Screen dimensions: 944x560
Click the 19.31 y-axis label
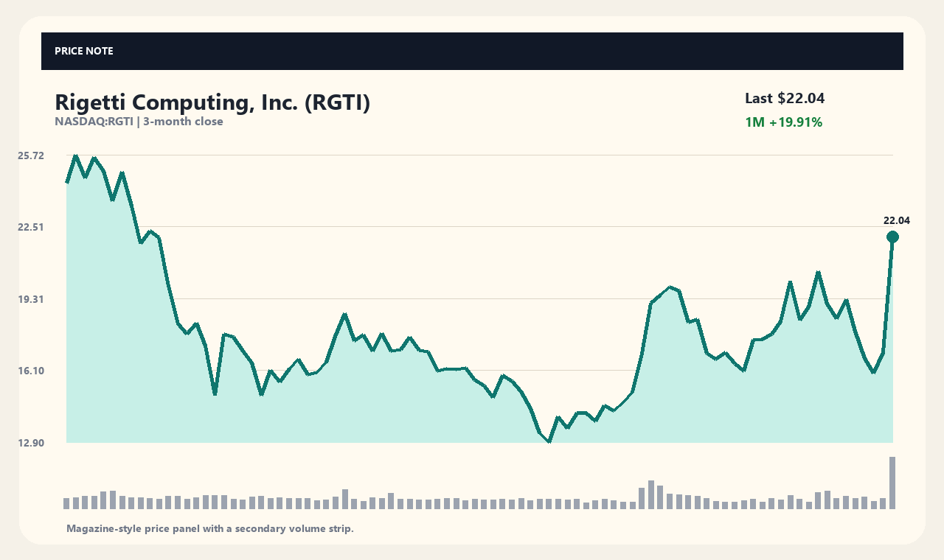31,299
